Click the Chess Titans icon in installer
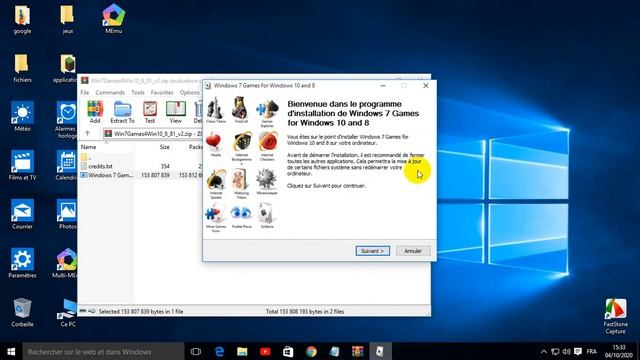 point(215,108)
